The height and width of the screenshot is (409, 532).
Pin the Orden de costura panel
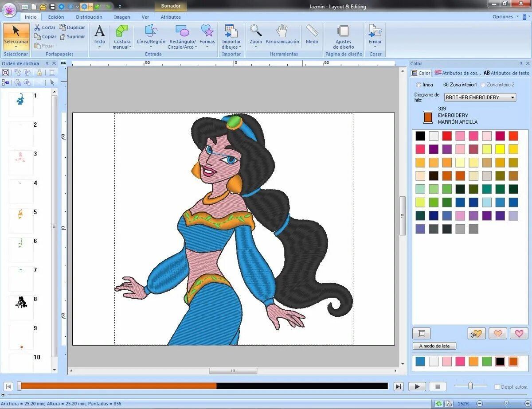(47, 63)
